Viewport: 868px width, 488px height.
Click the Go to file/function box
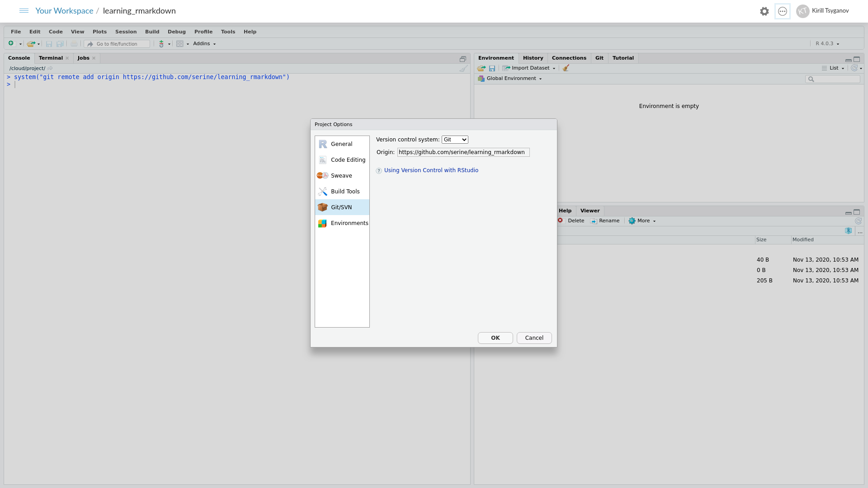[117, 44]
